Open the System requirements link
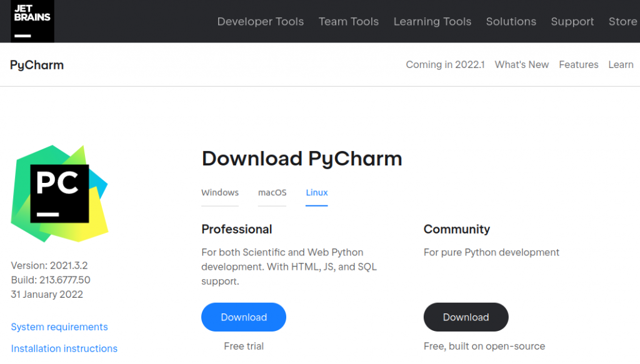Image resolution: width=640 pixels, height=364 pixels. [x=59, y=327]
